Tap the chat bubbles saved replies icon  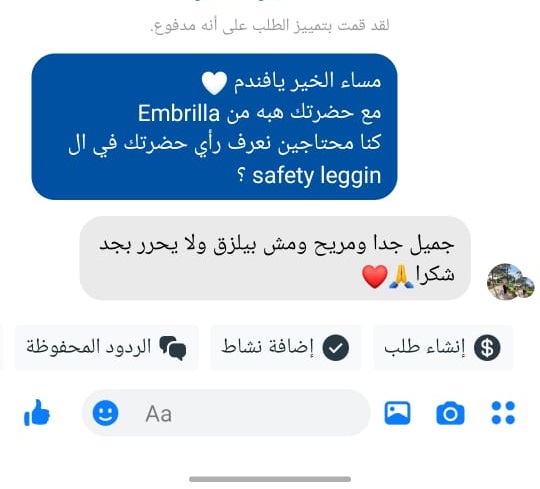pos(173,348)
